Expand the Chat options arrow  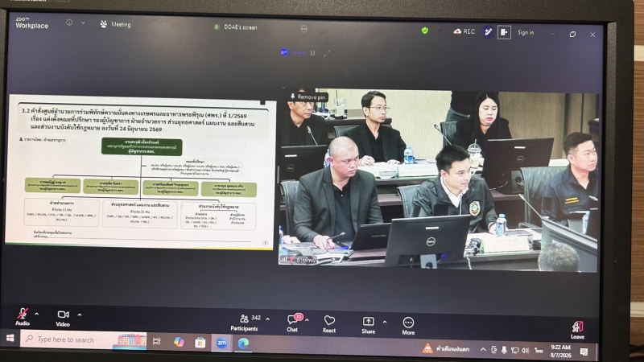[308, 319]
